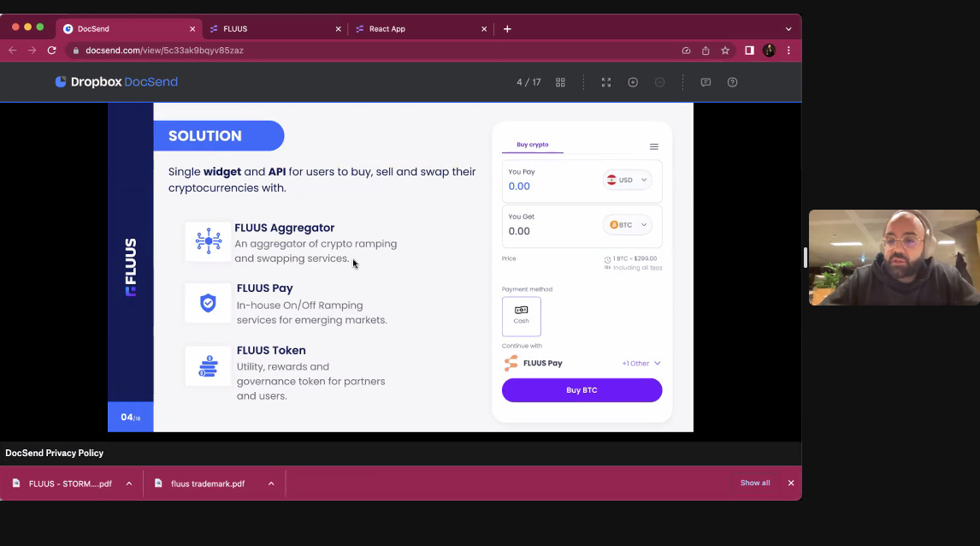Click the SOLUTION heading badge
The height and width of the screenshot is (546, 980).
click(x=219, y=136)
